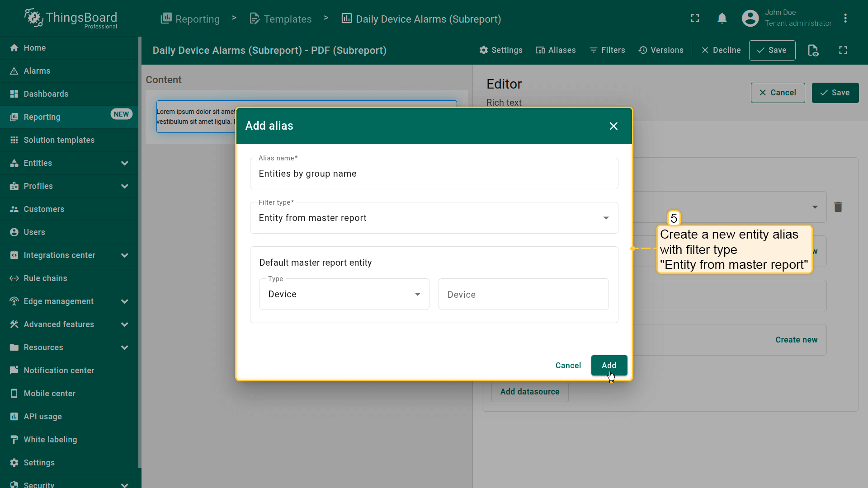Click the Alias name input field
The image size is (868, 488).
(x=434, y=174)
